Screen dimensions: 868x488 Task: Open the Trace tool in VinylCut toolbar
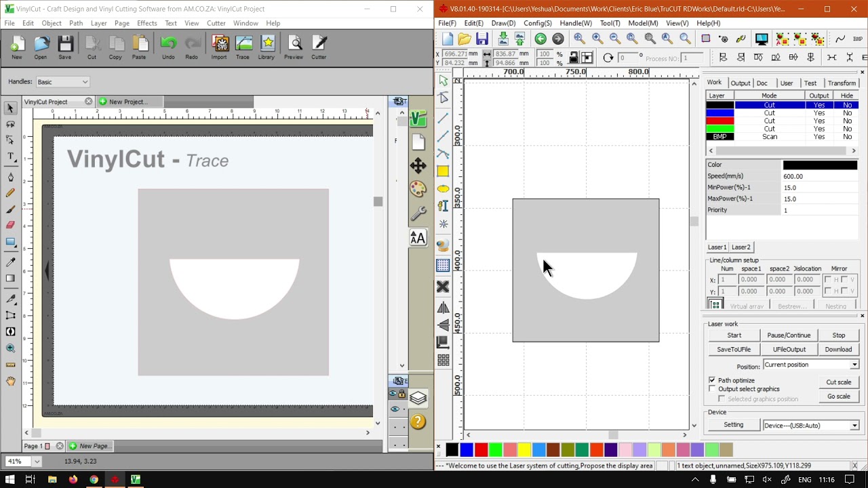(x=243, y=47)
